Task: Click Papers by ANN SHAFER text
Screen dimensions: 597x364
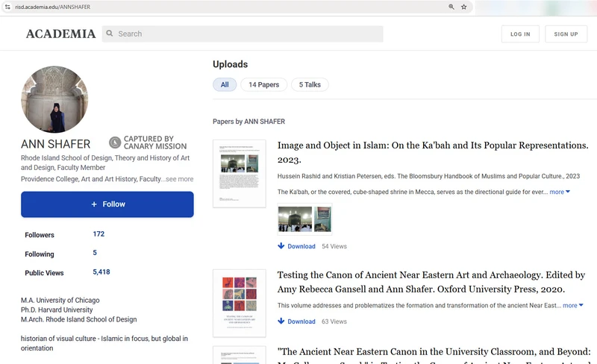Action: click(x=249, y=122)
